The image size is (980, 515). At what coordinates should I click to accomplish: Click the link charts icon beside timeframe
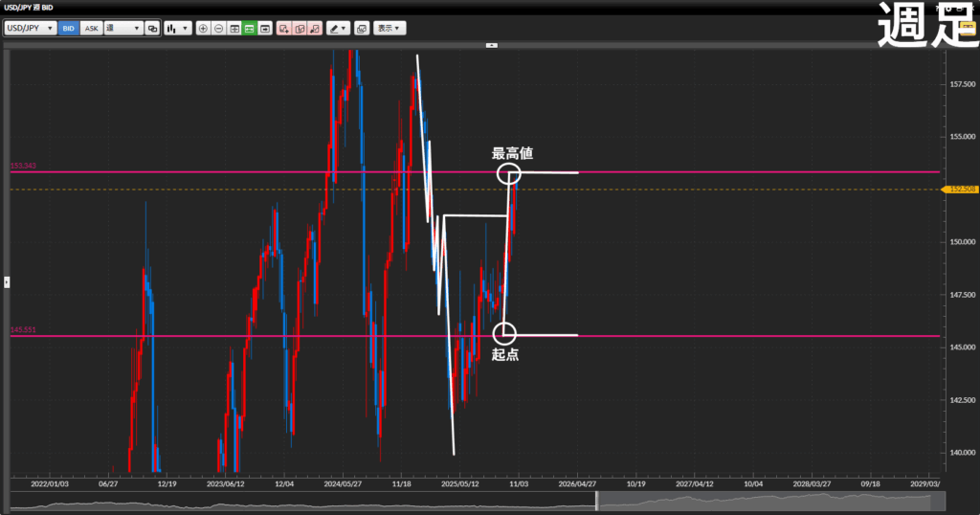tap(152, 29)
